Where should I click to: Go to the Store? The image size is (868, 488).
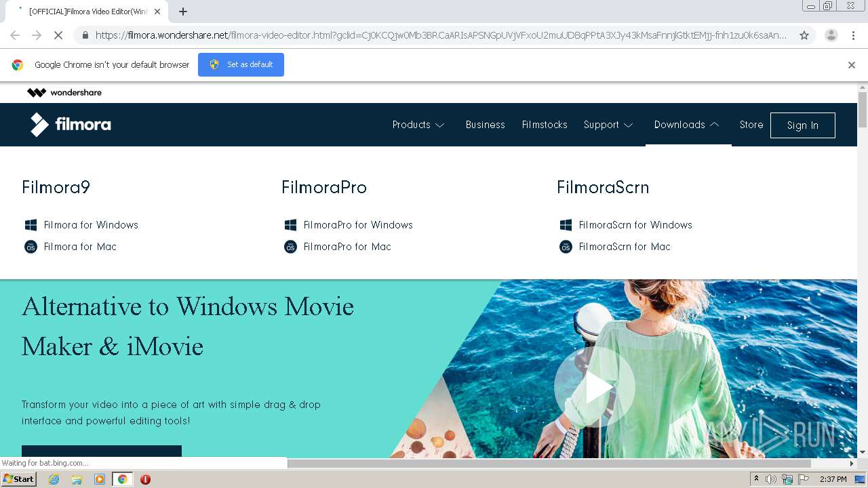click(751, 125)
